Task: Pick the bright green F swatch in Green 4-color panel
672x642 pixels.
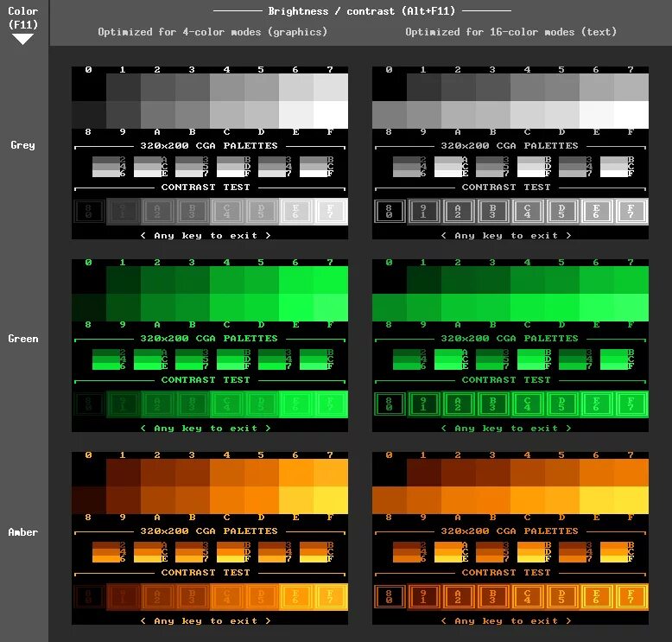Action: point(331,307)
